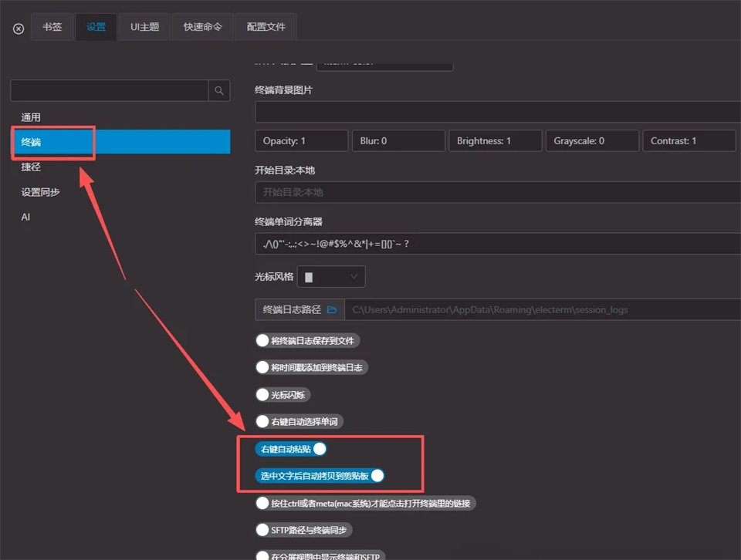
Task: Open the 光标风格 dropdown
Action: coord(331,277)
